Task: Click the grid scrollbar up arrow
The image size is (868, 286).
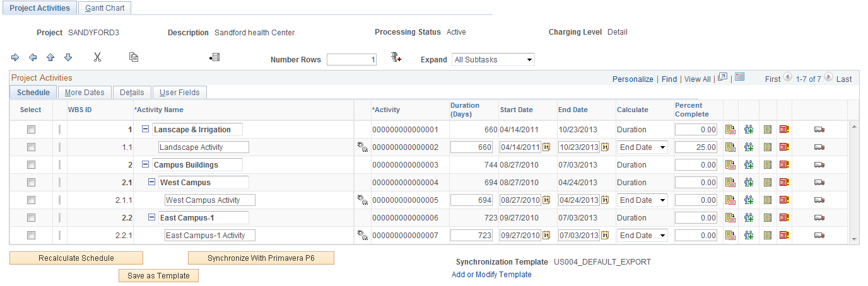Action: pyautogui.click(x=854, y=127)
